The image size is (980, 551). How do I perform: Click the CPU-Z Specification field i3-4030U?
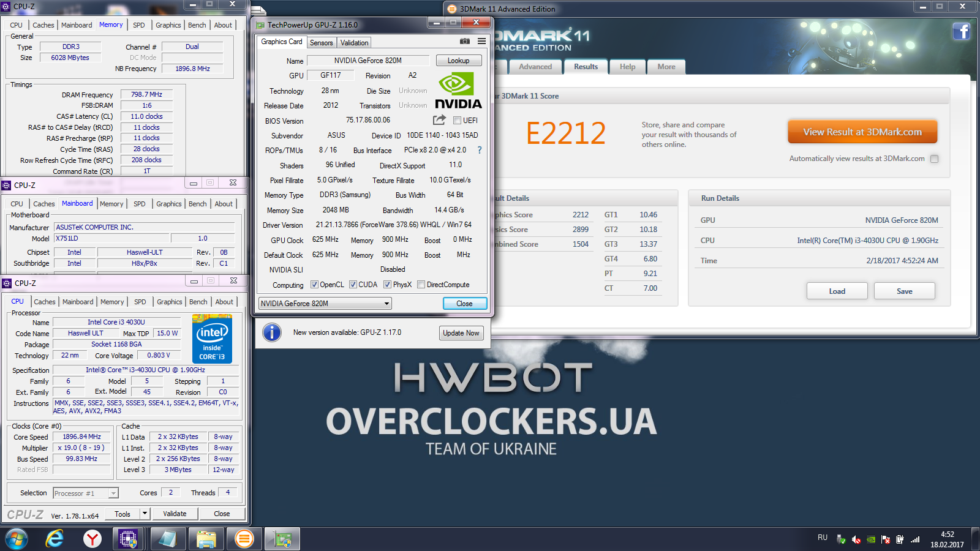click(x=145, y=370)
